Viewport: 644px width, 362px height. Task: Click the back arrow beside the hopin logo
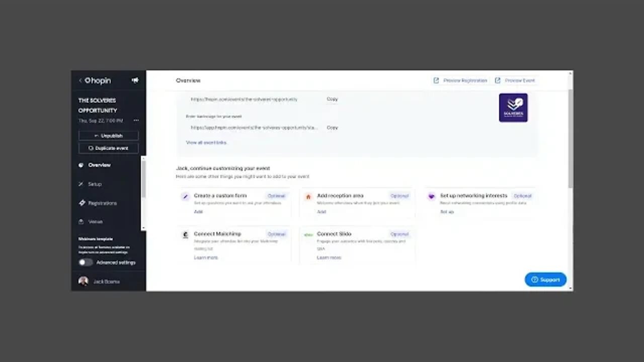[80, 80]
